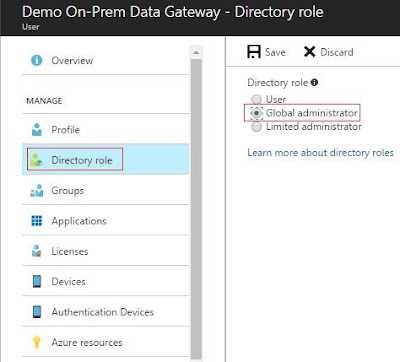Open Learn more about directory roles link
The width and height of the screenshot is (400, 362).
click(x=320, y=153)
